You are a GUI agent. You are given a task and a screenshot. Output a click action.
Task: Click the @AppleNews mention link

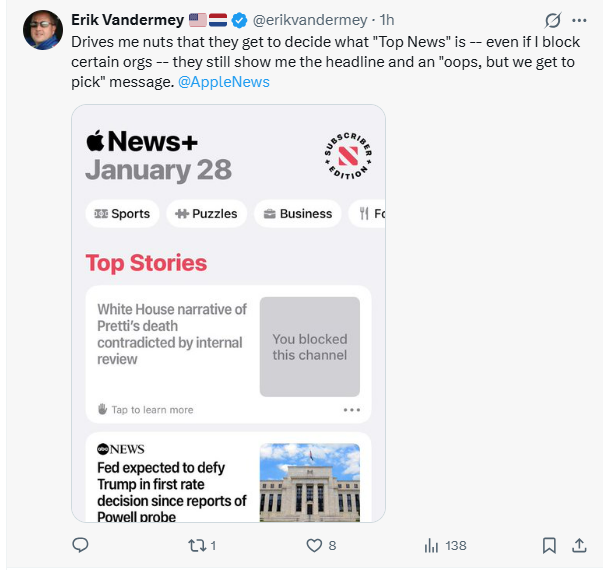click(x=223, y=82)
